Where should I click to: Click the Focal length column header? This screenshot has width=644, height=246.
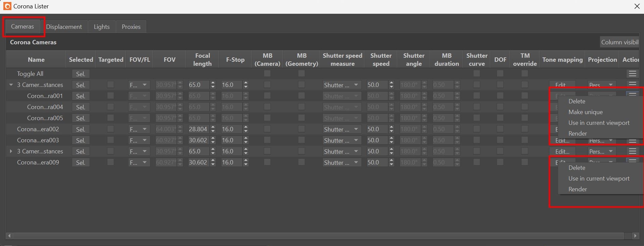202,59
